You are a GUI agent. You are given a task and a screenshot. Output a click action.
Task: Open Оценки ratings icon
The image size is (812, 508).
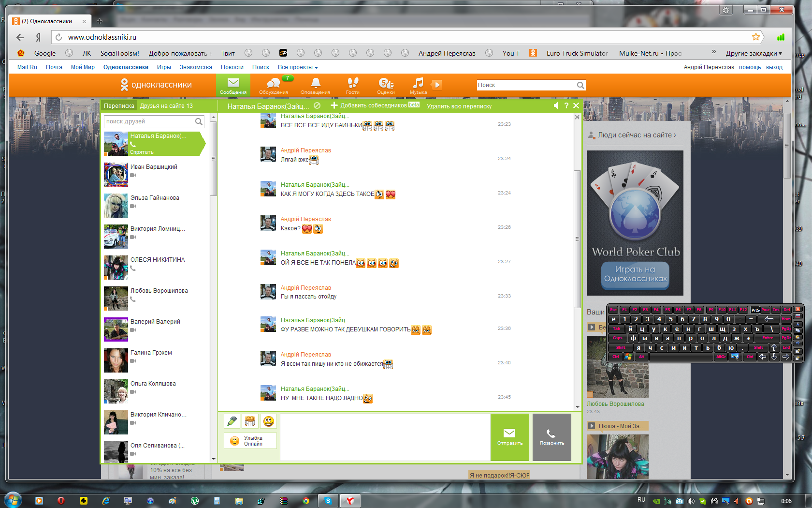point(386,85)
